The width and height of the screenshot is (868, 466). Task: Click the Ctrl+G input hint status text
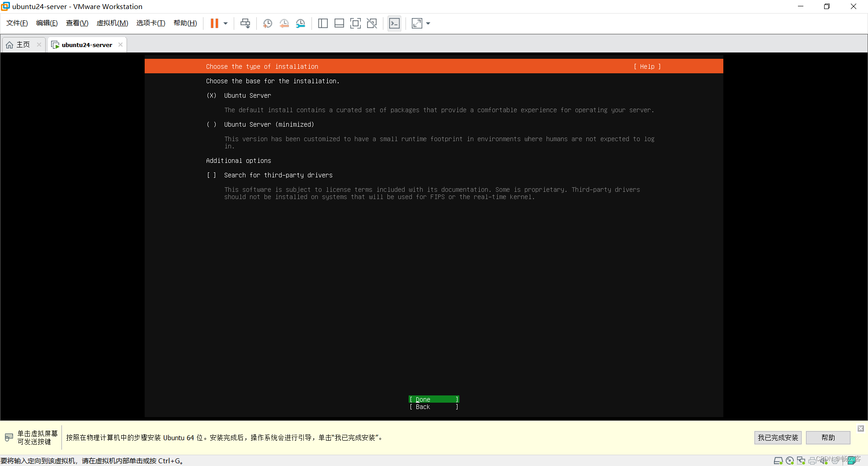[x=92, y=461]
